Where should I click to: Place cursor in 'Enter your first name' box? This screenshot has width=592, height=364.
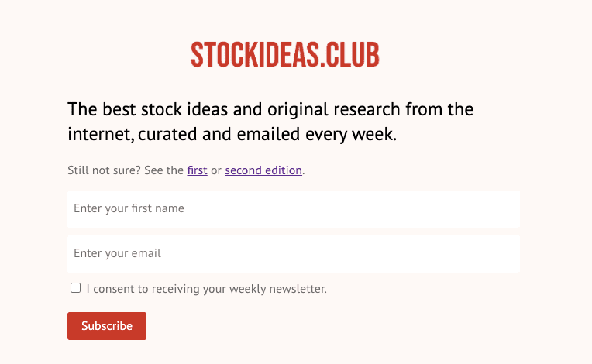click(x=294, y=209)
